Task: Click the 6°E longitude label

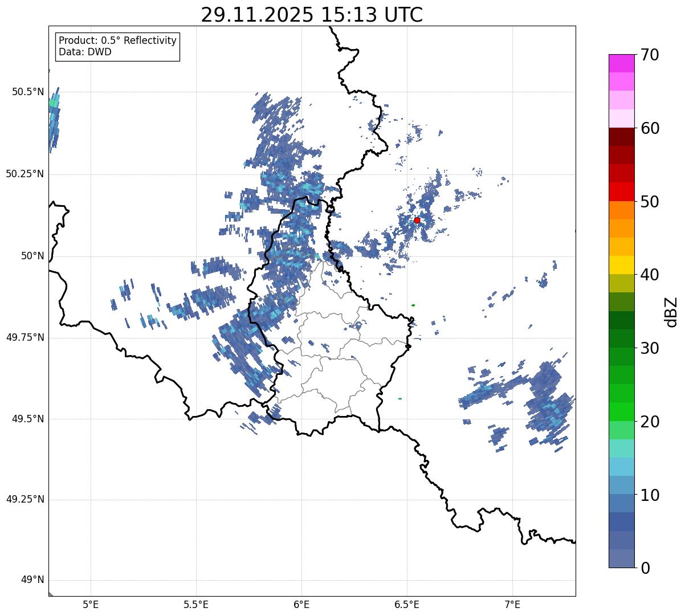Action: tap(301, 605)
